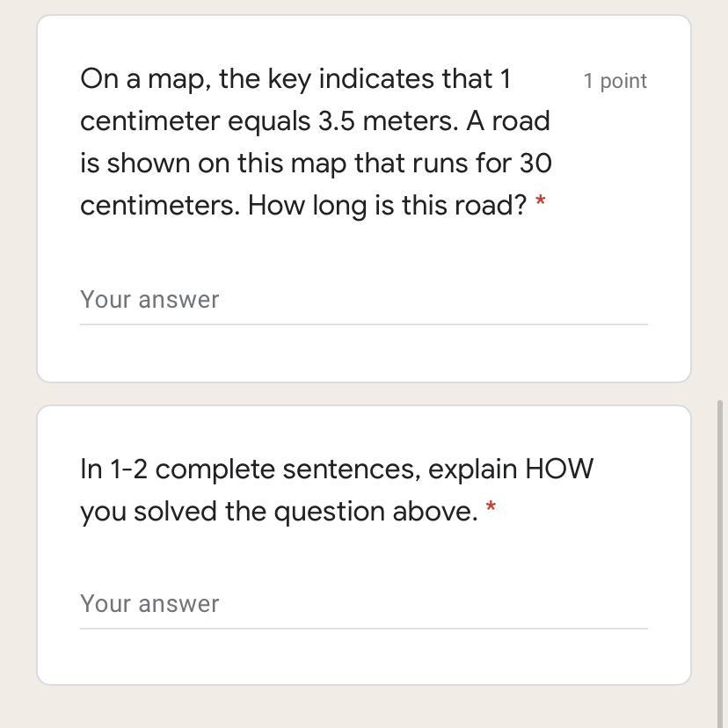
Task: Click the "How long is this road?" sentence
Action: point(387,206)
